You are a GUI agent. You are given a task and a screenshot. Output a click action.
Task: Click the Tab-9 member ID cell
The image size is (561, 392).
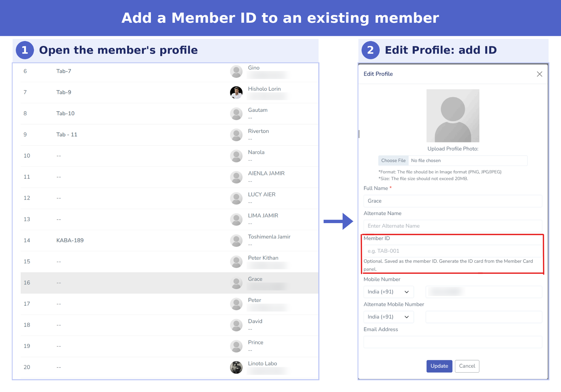click(x=64, y=92)
